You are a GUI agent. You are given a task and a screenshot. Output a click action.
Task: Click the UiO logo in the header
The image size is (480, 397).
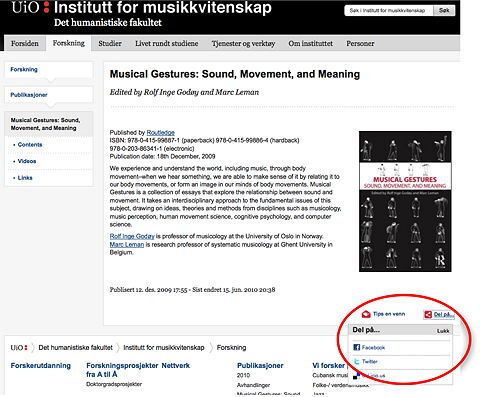coord(30,8)
